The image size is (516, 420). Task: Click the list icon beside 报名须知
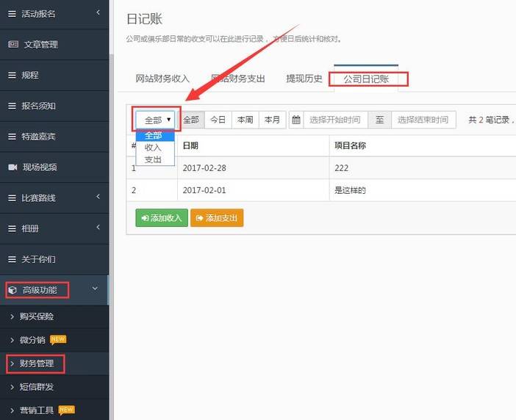point(12,106)
